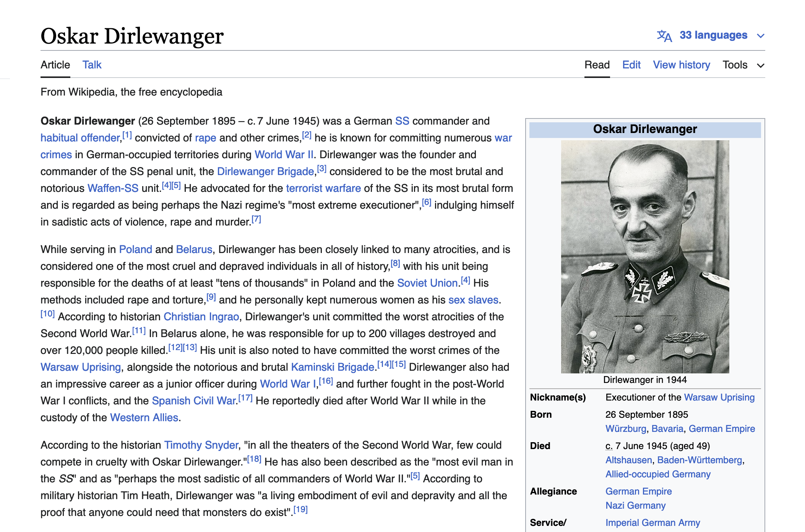Follow the Altshausen link
Image resolution: width=805 pixels, height=532 pixels.
point(629,460)
